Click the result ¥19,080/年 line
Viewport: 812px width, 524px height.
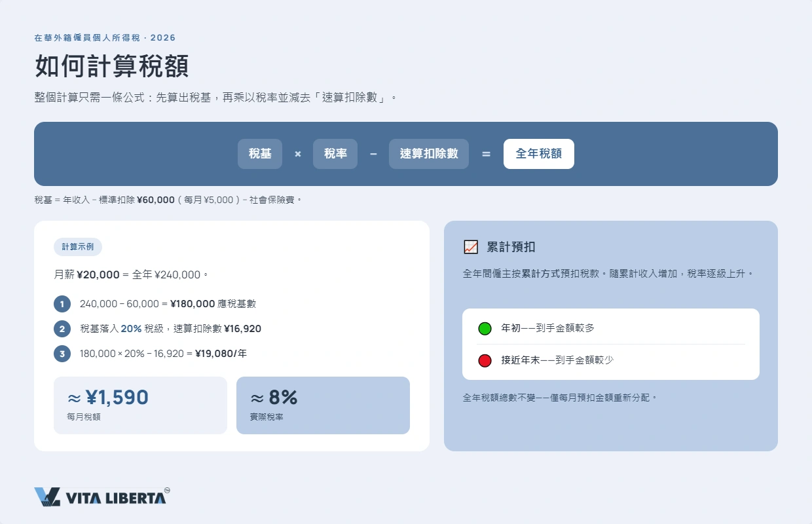tap(163, 354)
